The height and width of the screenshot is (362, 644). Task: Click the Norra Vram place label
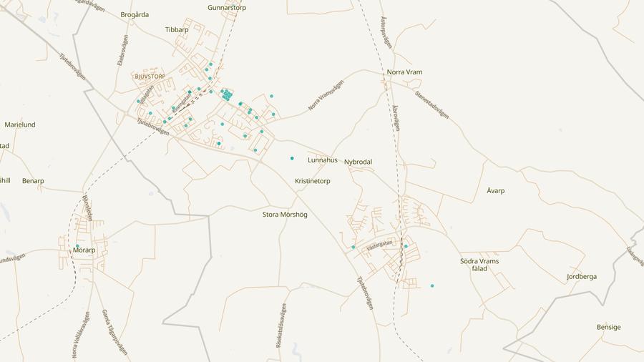pos(404,72)
